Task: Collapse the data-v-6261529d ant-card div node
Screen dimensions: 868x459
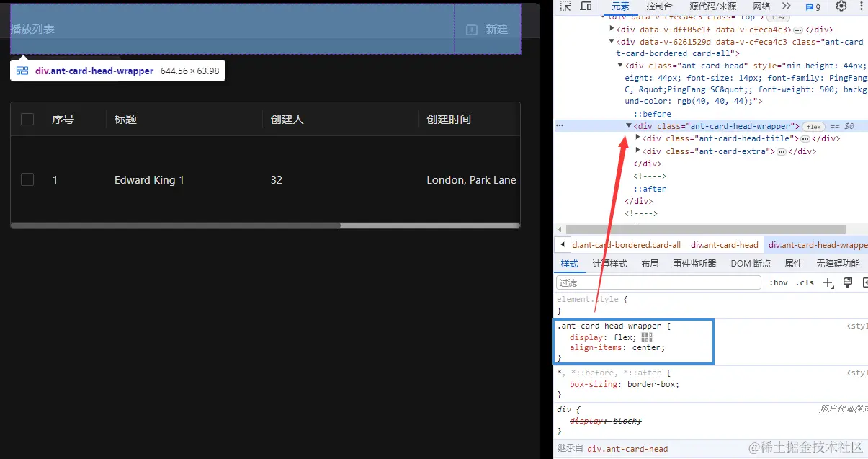Action: (612, 41)
